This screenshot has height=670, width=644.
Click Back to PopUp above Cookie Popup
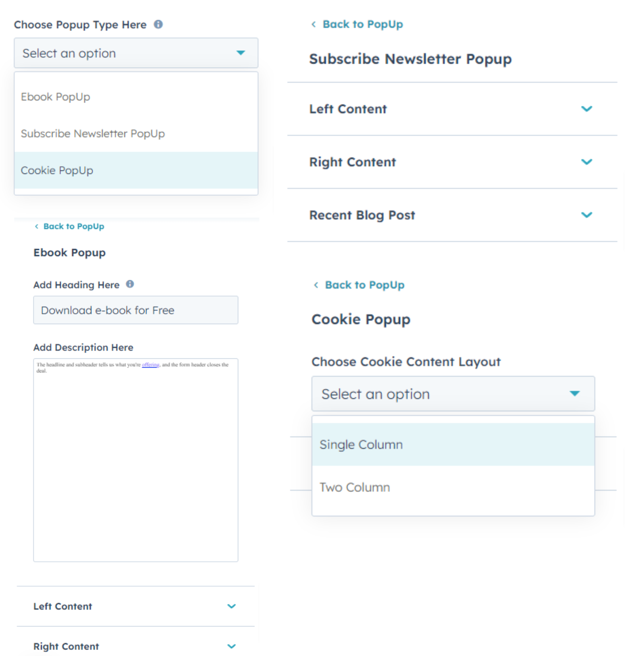(x=364, y=285)
